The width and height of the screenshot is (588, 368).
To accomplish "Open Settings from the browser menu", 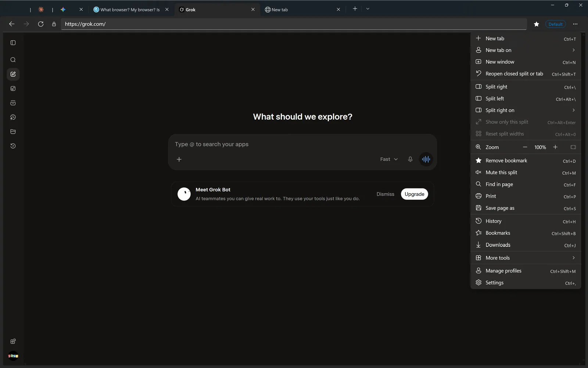I will [x=526, y=283].
